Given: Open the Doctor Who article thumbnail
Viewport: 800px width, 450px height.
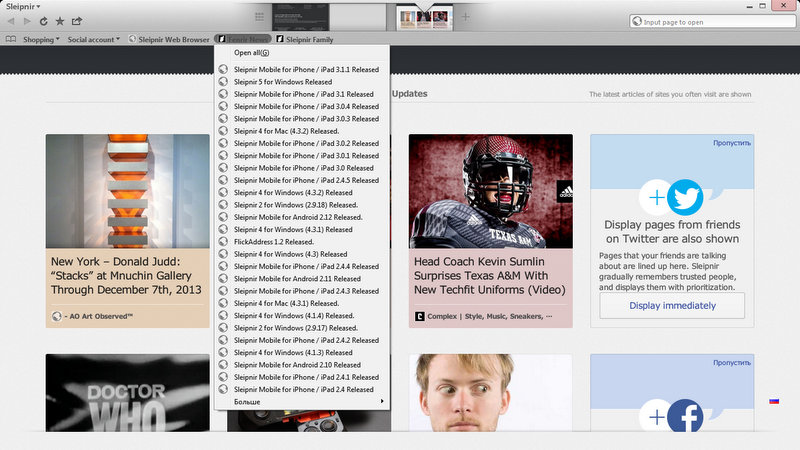Looking at the screenshot, I should click(x=128, y=393).
